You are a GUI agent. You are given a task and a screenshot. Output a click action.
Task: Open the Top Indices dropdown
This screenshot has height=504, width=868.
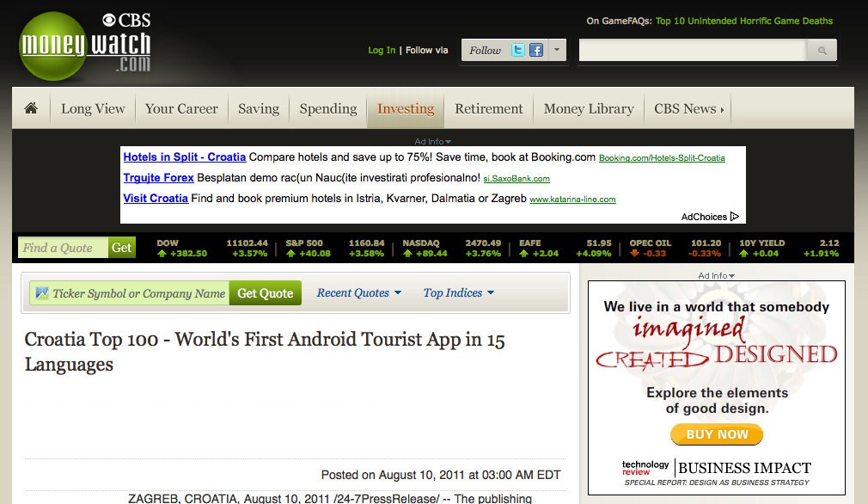(458, 293)
